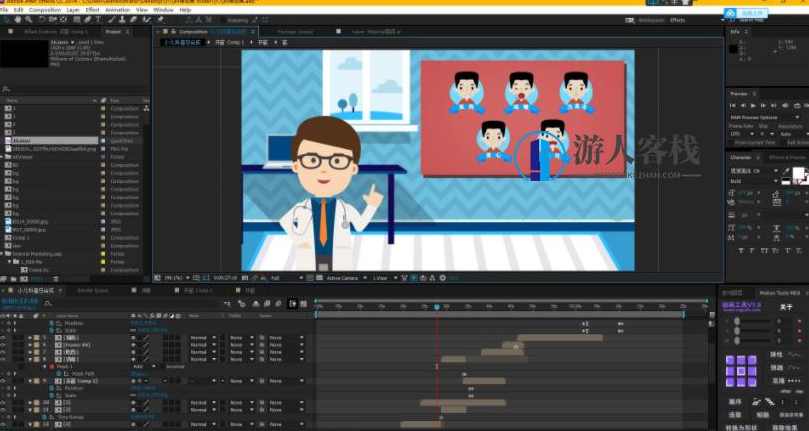This screenshot has width=809, height=431.
Task: Hide layer 7 using its eye icon
Action: tap(5, 352)
